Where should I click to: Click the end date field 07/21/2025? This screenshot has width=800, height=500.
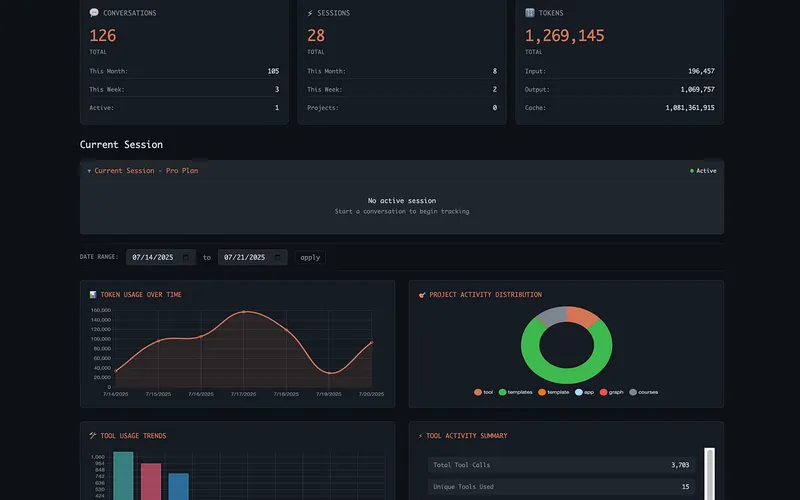point(243,257)
